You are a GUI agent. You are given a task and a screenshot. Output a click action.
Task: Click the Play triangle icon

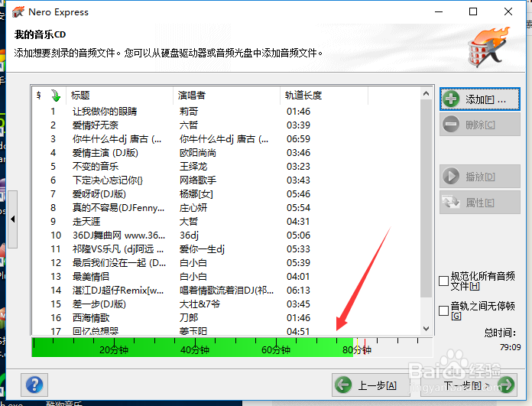[451, 177]
